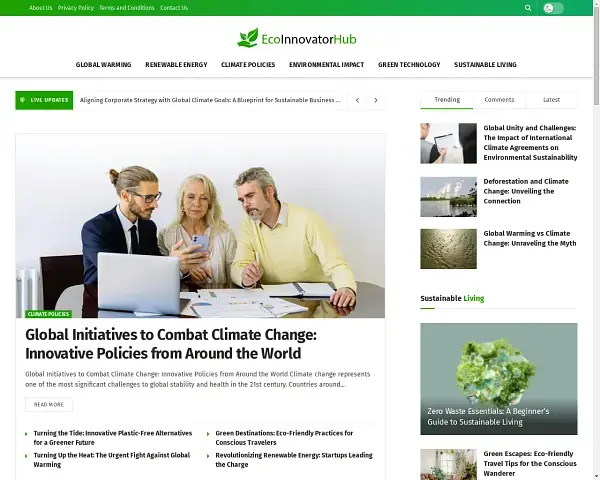Toggle the dark mode switch

pos(553,8)
